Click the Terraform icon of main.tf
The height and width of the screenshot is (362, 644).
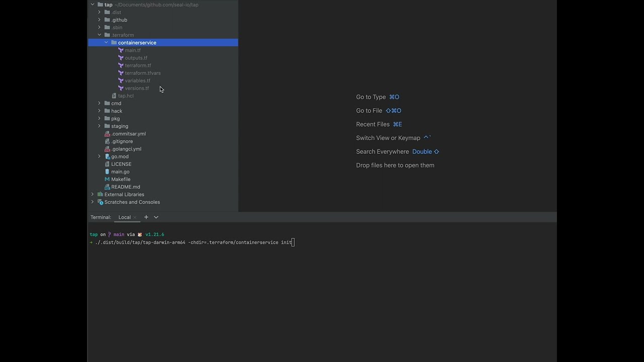coord(121,50)
